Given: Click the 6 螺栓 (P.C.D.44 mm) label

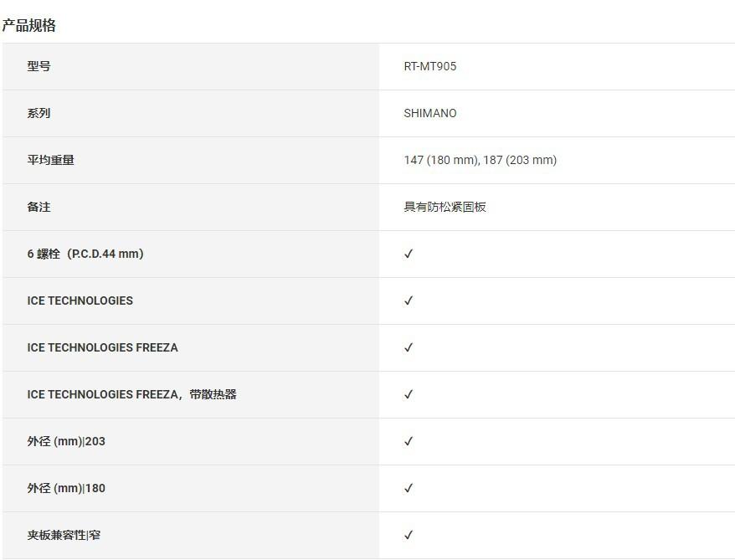Looking at the screenshot, I should 85,254.
